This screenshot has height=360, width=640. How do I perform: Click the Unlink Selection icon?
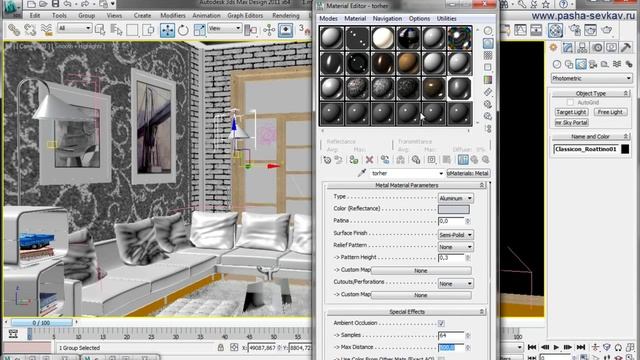tap(30, 29)
